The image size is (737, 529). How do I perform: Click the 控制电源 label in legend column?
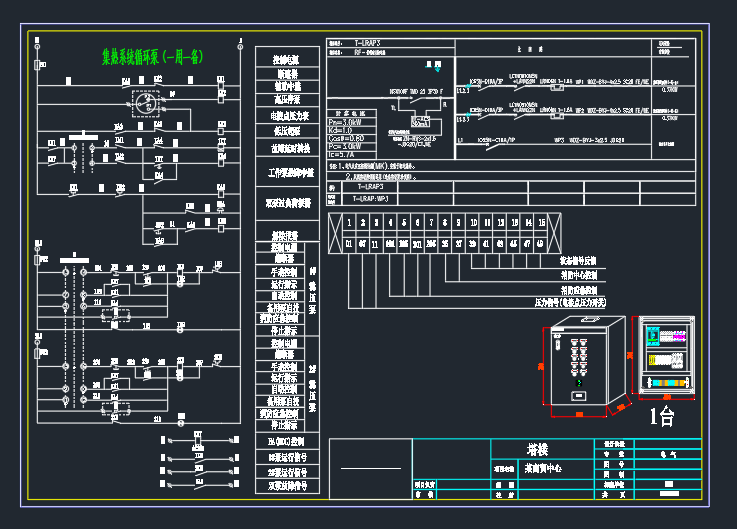[287, 60]
